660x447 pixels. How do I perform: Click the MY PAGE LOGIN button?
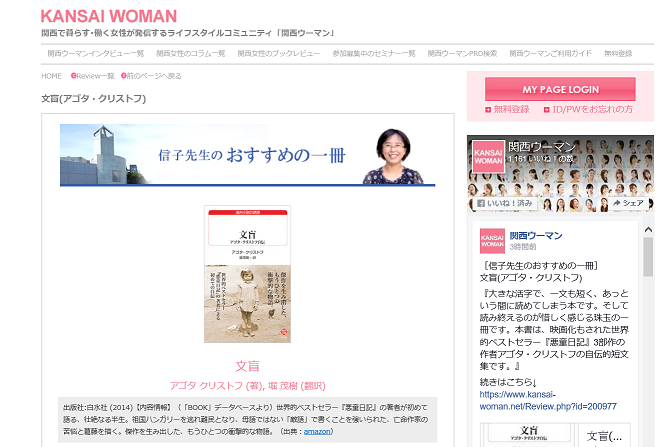(560, 89)
